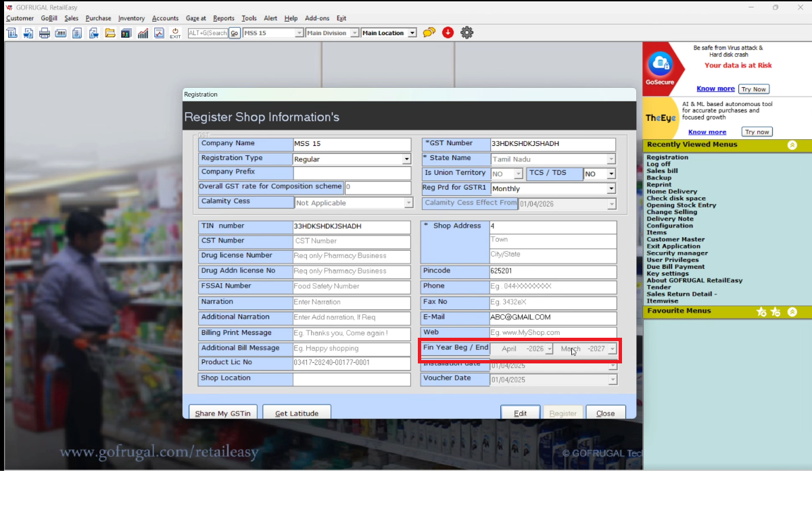This screenshot has width=812, height=510.
Task: Click the Get Latitude button
Action: point(296,413)
